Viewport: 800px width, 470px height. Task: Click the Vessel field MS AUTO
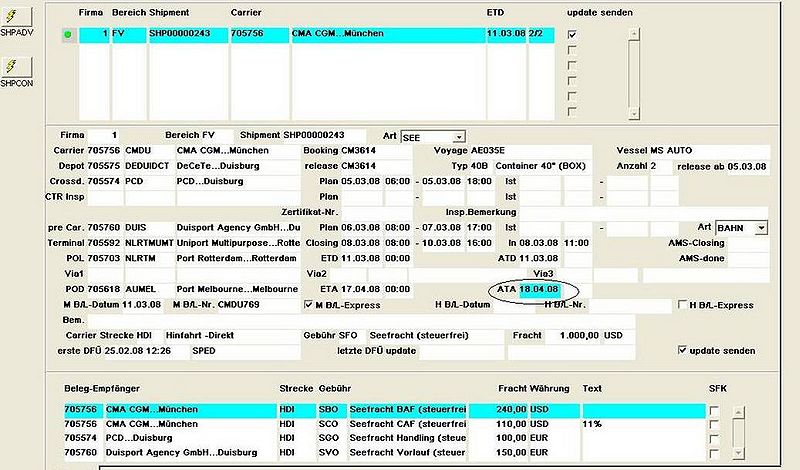point(710,151)
